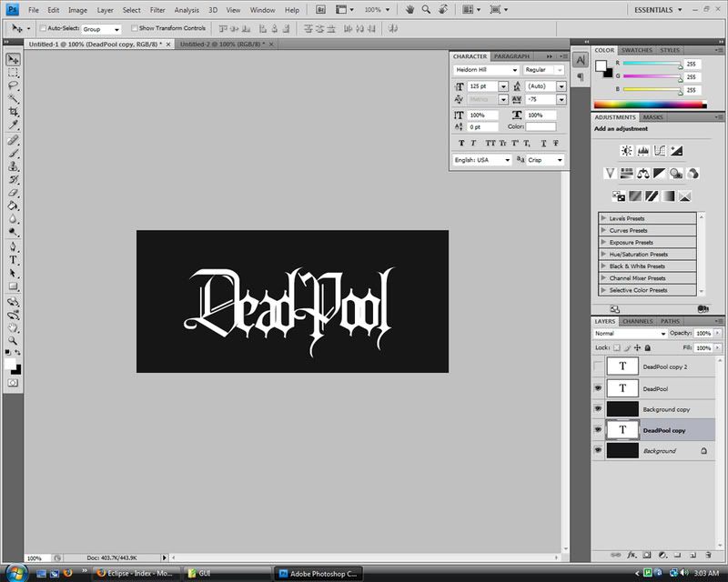
Task: Select the Rectangular Marquee tool
Action: coord(13,73)
